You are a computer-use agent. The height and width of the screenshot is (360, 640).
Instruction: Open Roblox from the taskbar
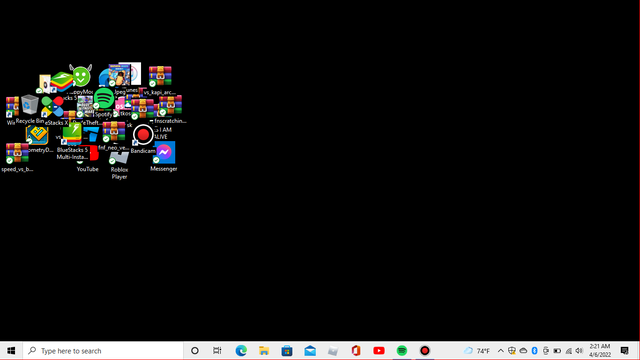(333, 351)
